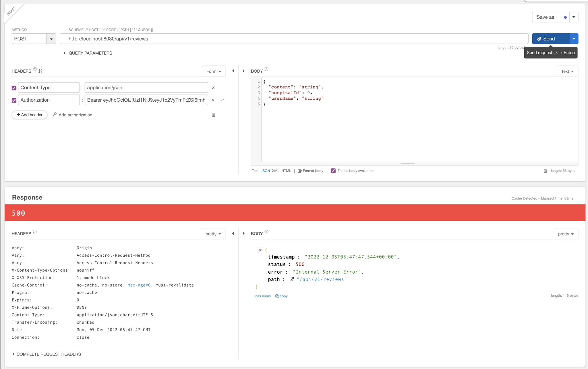The width and height of the screenshot is (588, 369).
Task: Click the Add header button
Action: tap(30, 115)
